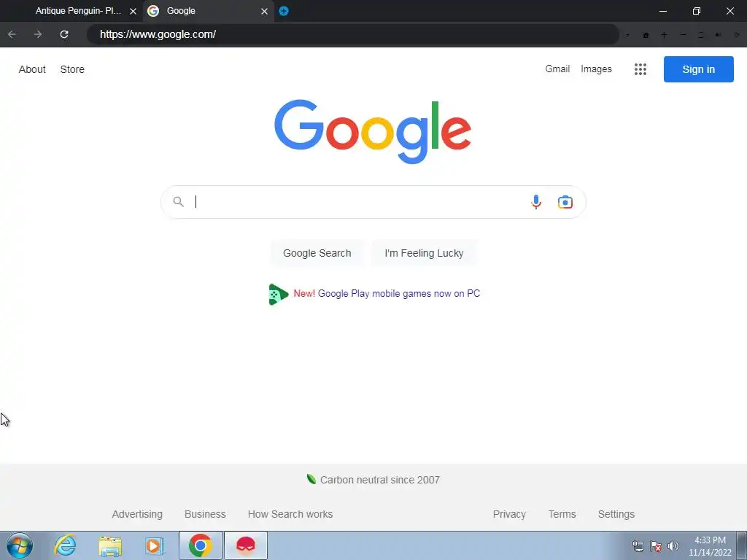Screen dimensions: 747x560
Task: Start voice search with microphone icon
Action: (536, 202)
